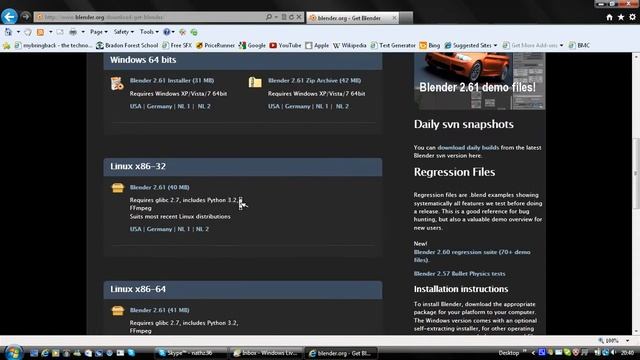Click Blender 2.60 regression suite link
Image resolution: width=640 pixels, height=360 pixels.
pos(472,256)
